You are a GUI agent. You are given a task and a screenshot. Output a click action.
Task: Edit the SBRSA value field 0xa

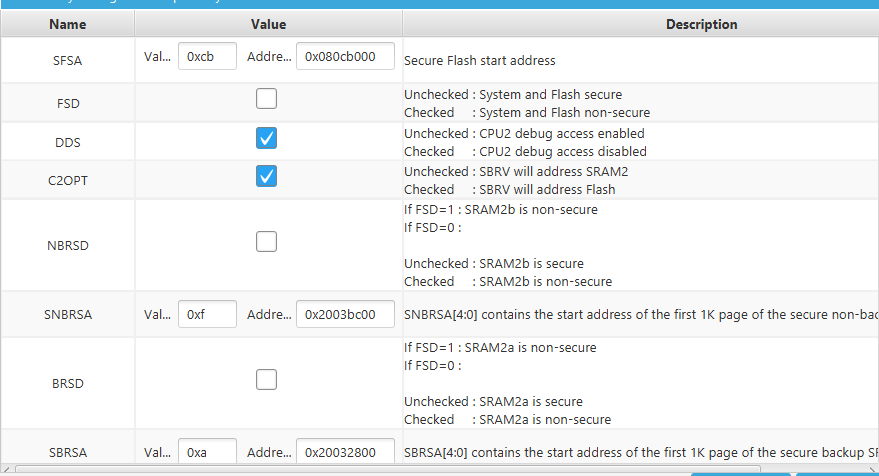tap(207, 451)
